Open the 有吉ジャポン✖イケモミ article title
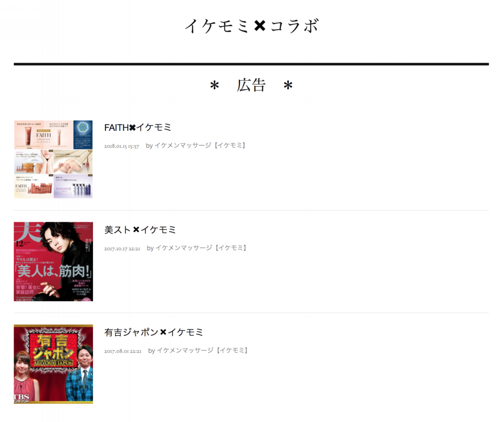The height and width of the screenshot is (422, 504). tap(154, 332)
